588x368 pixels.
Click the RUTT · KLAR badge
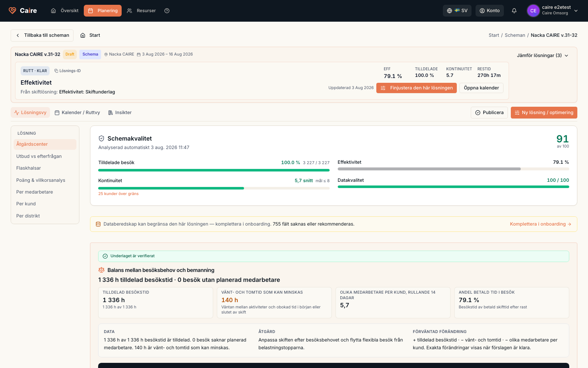[35, 71]
